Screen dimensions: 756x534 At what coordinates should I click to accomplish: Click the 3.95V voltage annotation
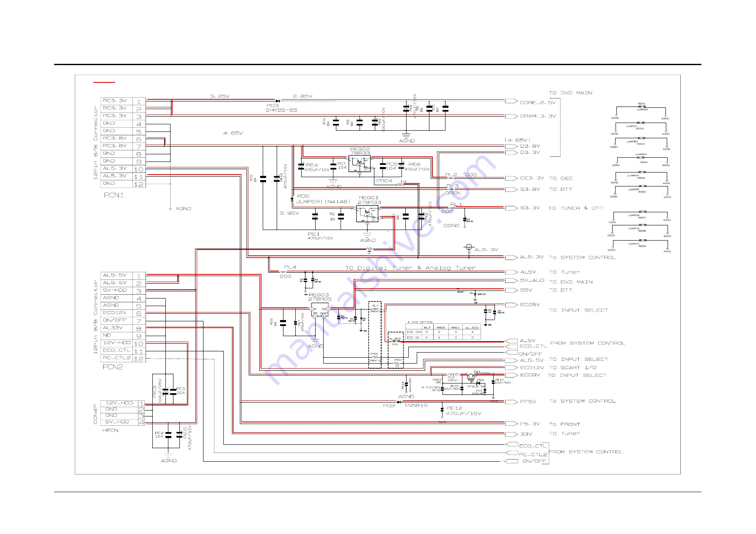point(289,213)
